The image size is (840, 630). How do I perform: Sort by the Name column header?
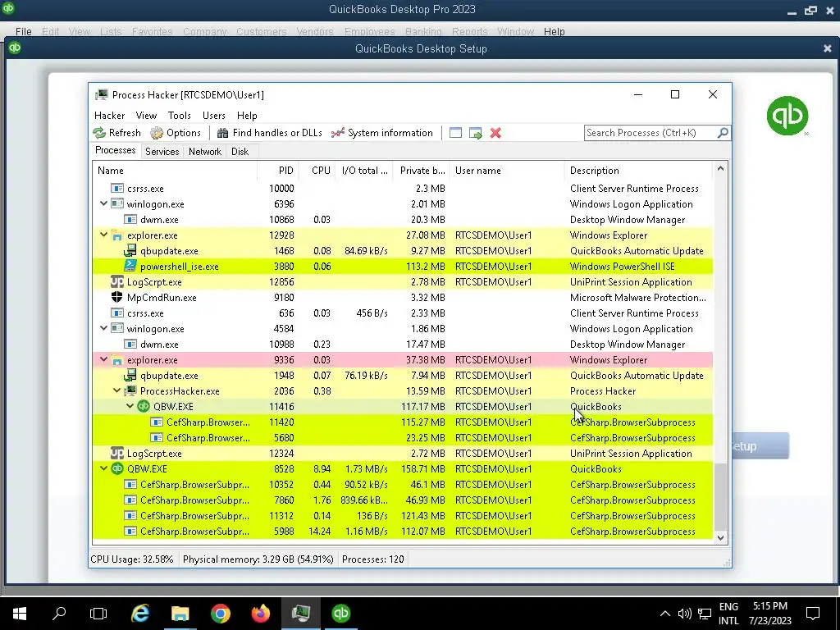(x=175, y=171)
